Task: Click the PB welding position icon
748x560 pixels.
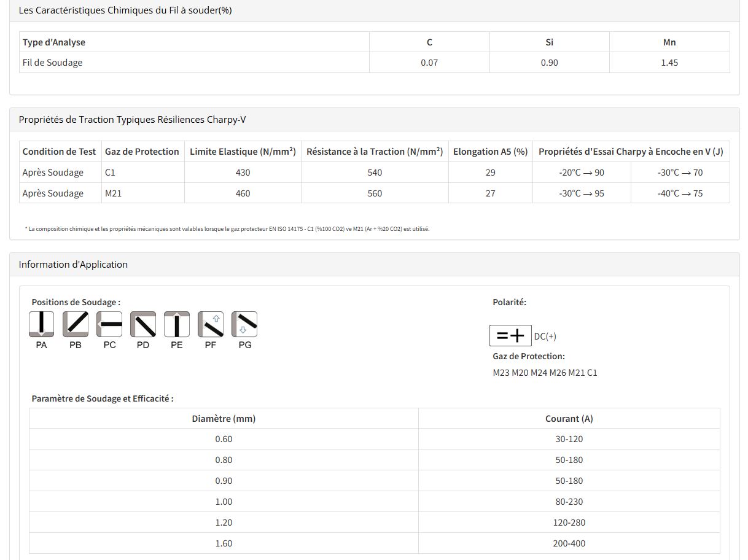Action: (x=76, y=324)
